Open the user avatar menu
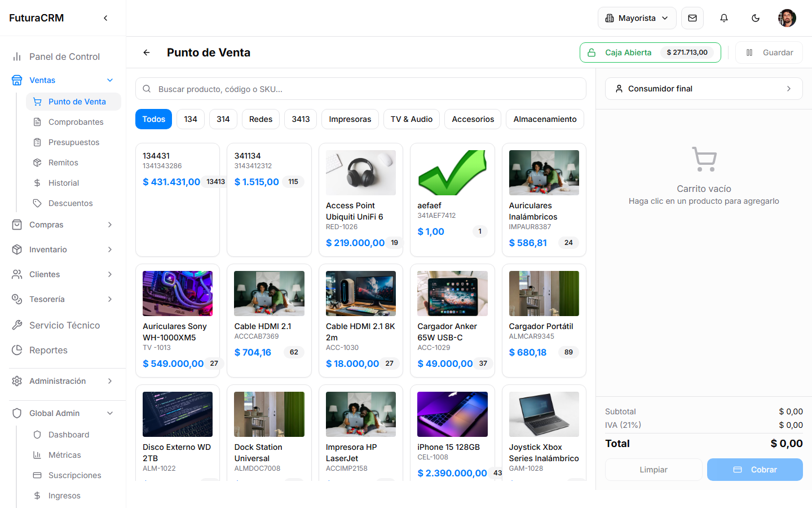 tap(787, 18)
